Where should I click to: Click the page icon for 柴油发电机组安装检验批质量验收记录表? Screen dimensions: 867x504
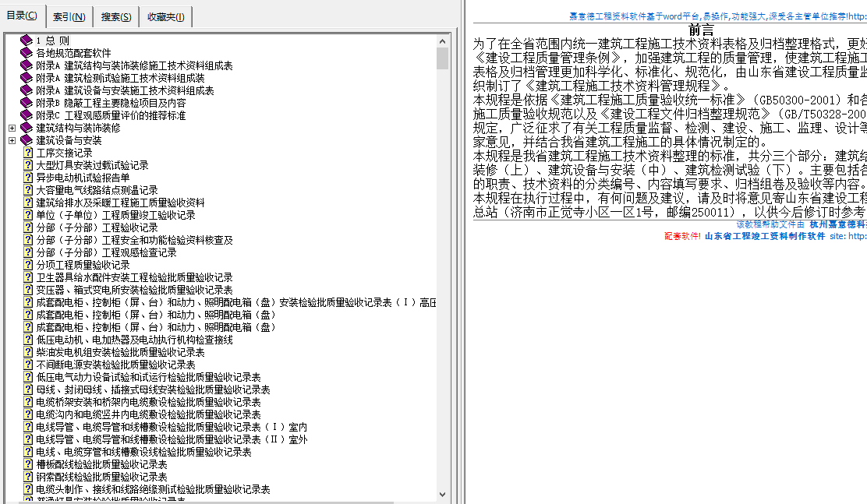(x=28, y=352)
